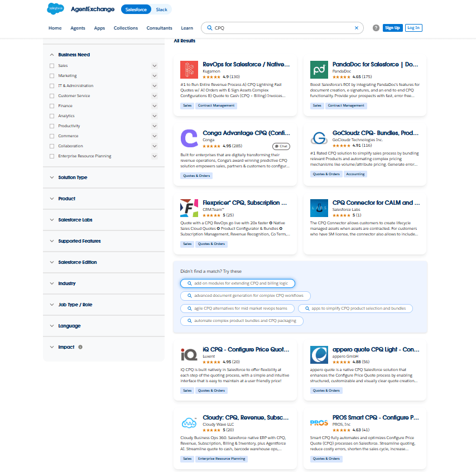
Task: Check the Enterprise Resource Planning checkbox
Action: [52, 156]
